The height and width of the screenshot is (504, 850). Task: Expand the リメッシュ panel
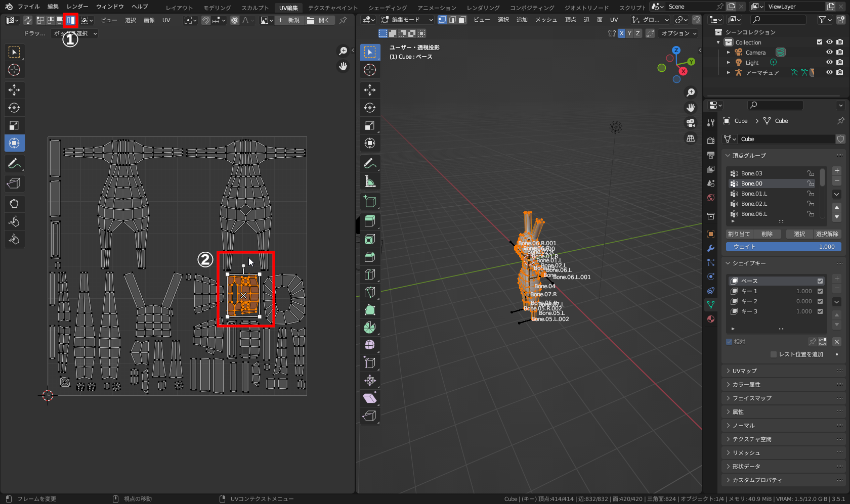pos(784,453)
